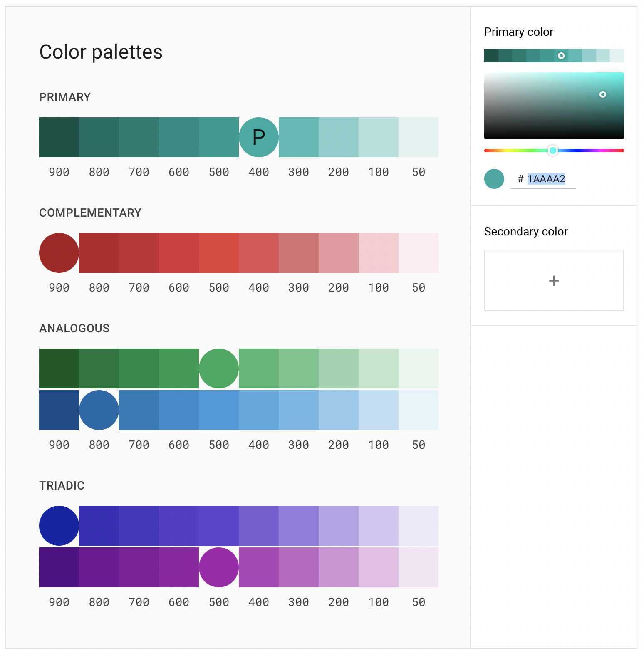Screen dimensions: 644x653
Task: Select the blue analogous 300 swatch
Action: tap(299, 410)
